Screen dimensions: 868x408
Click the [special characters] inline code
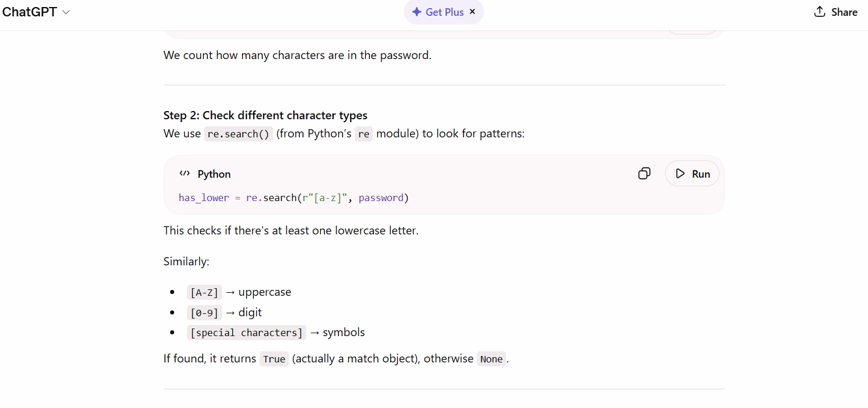pos(247,333)
